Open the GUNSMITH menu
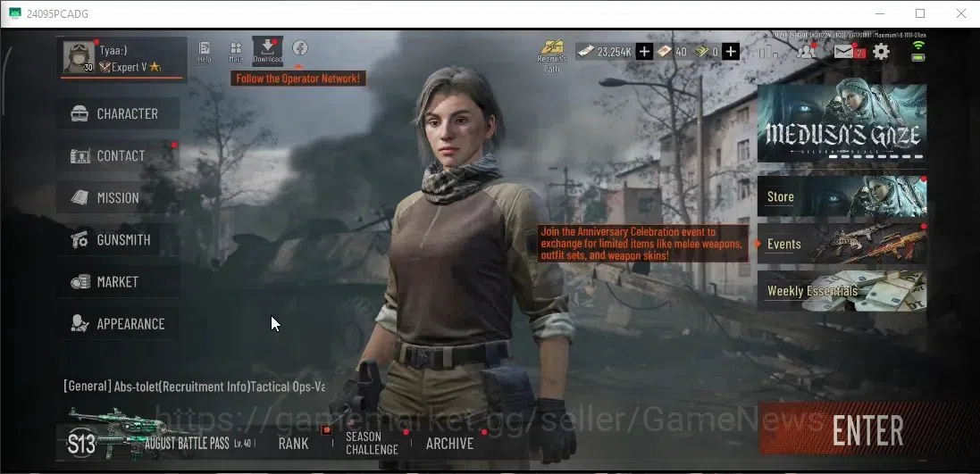Image resolution: width=980 pixels, height=474 pixels. coord(119,240)
